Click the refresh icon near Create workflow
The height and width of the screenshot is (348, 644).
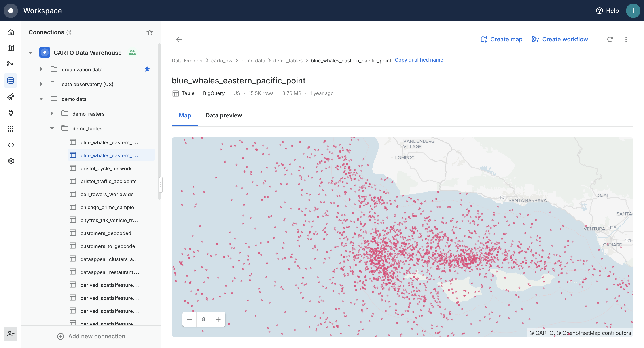610,40
